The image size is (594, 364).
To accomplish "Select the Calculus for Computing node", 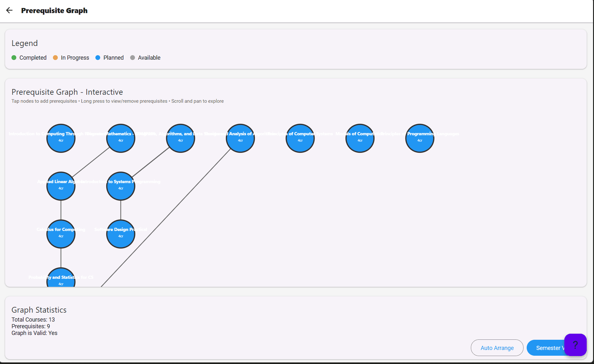I will [x=61, y=234].
